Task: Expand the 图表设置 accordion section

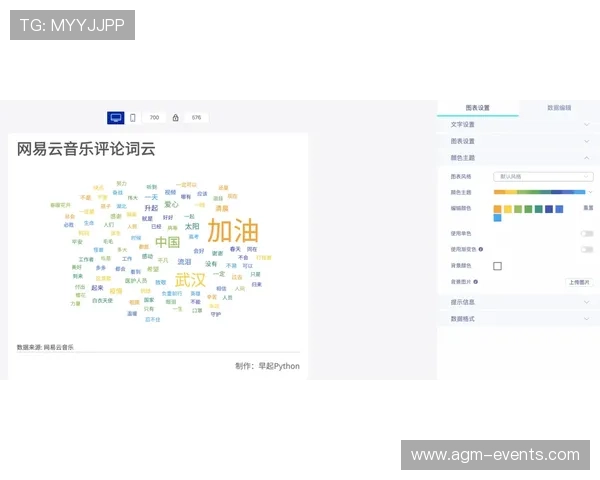Action: coord(518,141)
